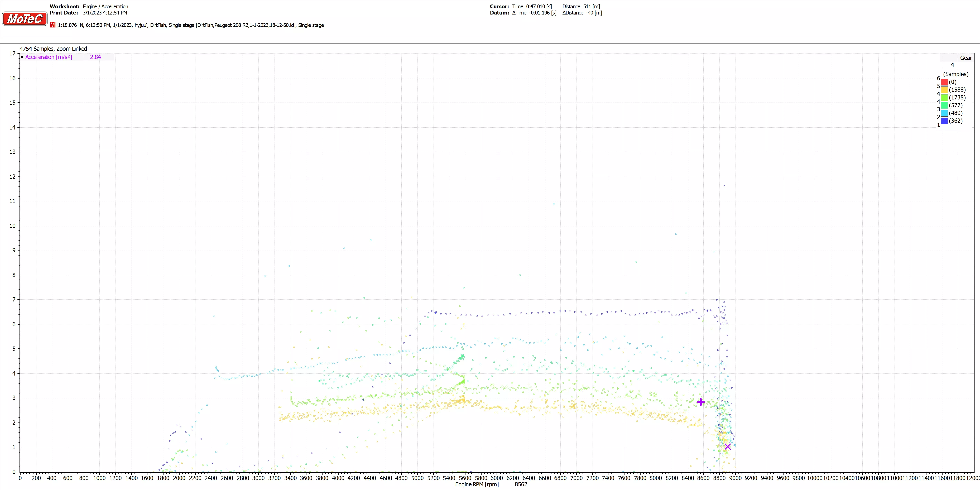Screen dimensions: 980x490
Task: Click the Accelleration [m/s²] channel label
Action: (x=48, y=57)
